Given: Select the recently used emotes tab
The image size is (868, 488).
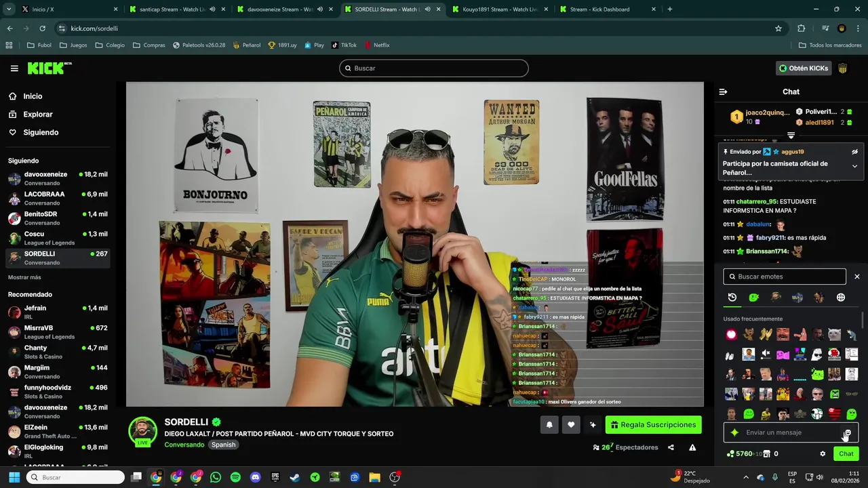Looking at the screenshot, I should (x=732, y=298).
